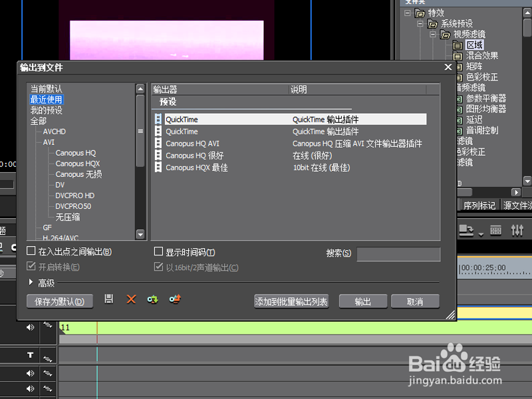Select AVCHD in the exporter tree

[x=55, y=132]
